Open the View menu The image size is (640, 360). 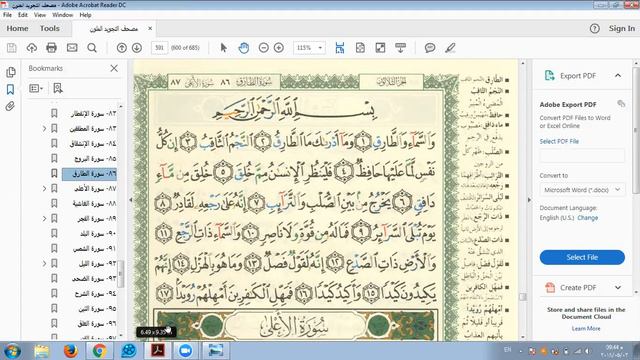pyautogui.click(x=40, y=15)
